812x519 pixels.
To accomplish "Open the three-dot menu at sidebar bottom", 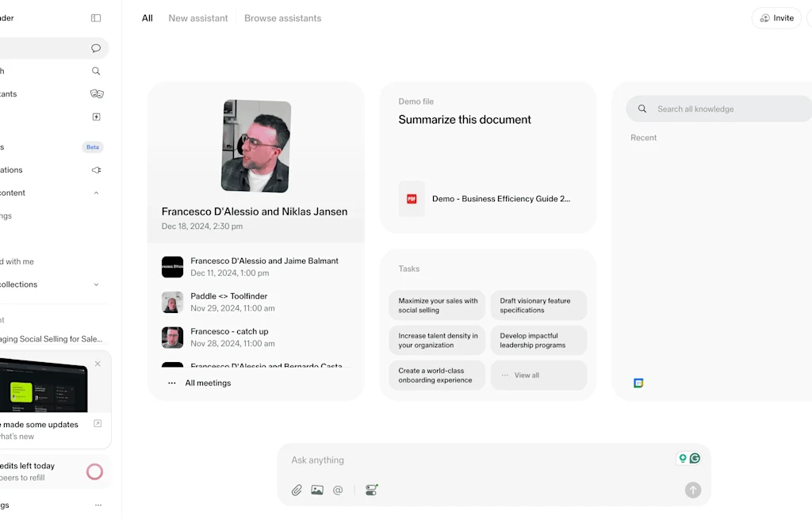I will 98,505.
